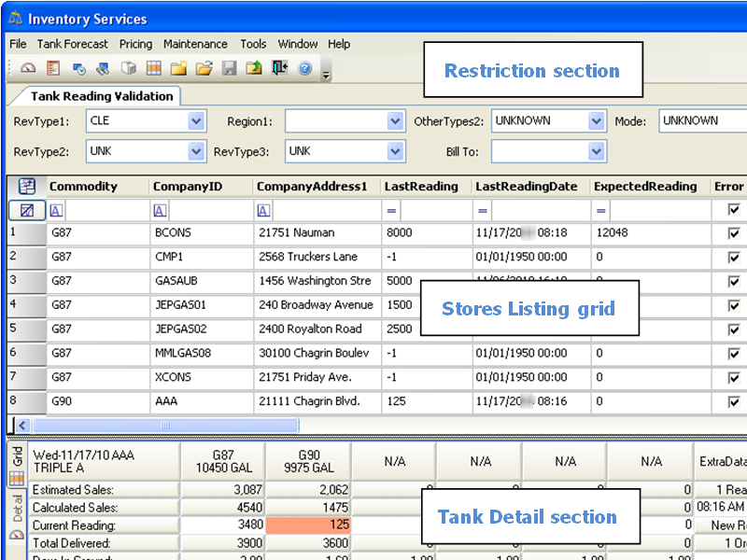Click the gauge icon in the toolbar
The image size is (747, 560).
click(x=28, y=68)
